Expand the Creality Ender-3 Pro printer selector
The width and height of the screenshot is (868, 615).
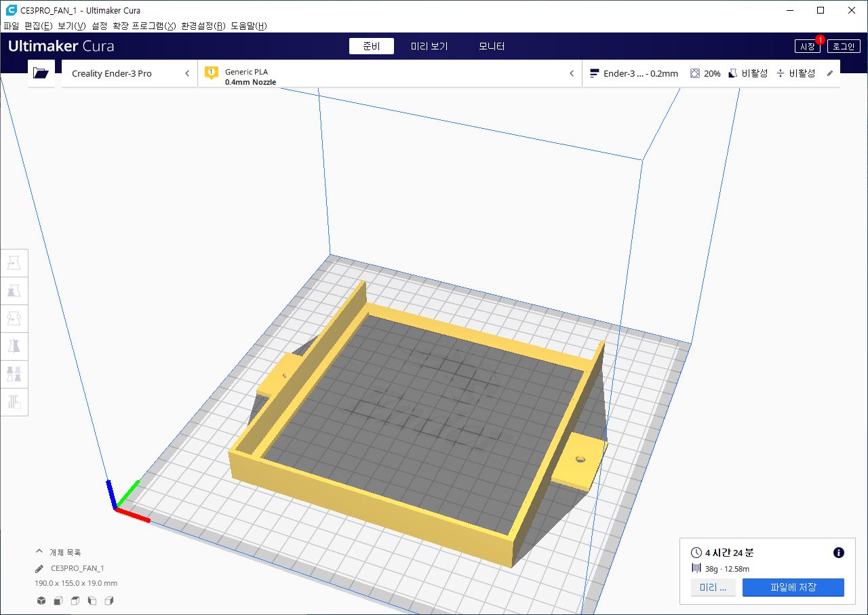(130, 73)
